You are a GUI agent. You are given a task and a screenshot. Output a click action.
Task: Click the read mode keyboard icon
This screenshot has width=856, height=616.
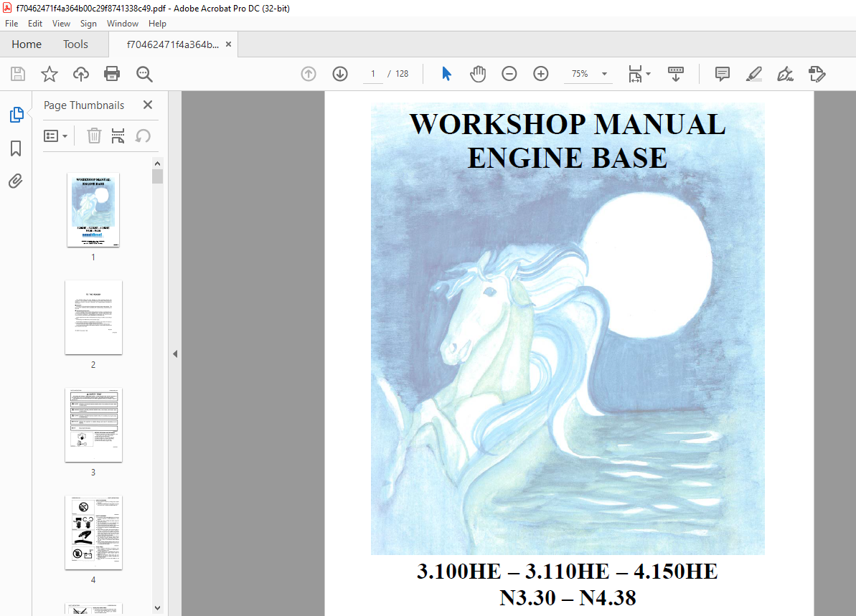tap(676, 74)
